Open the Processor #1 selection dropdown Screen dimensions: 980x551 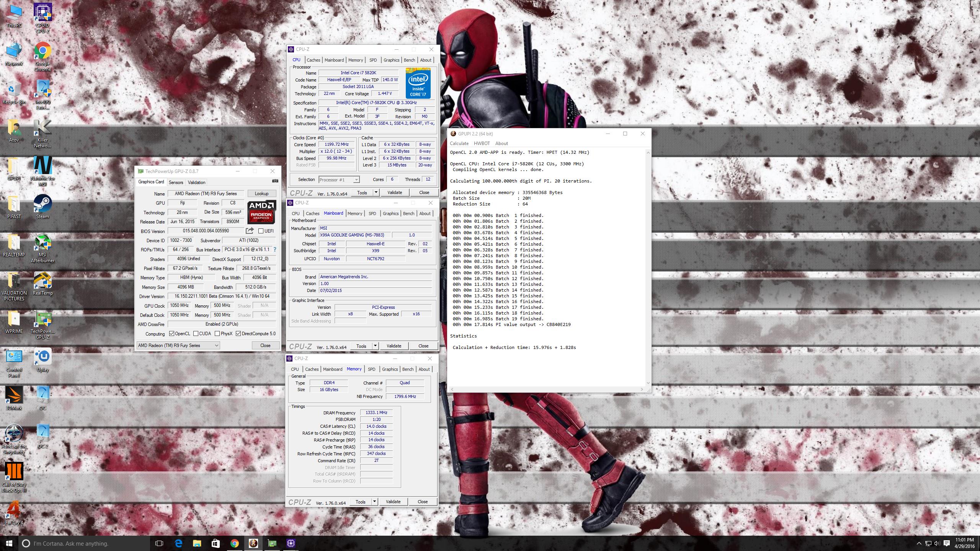coord(339,180)
